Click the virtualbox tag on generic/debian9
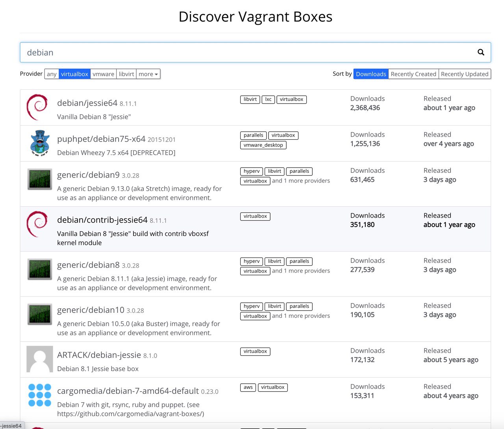The image size is (504, 429). [255, 181]
